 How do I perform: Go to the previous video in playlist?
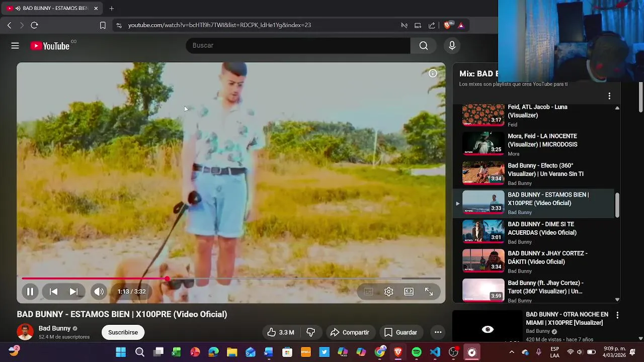pos(53,292)
